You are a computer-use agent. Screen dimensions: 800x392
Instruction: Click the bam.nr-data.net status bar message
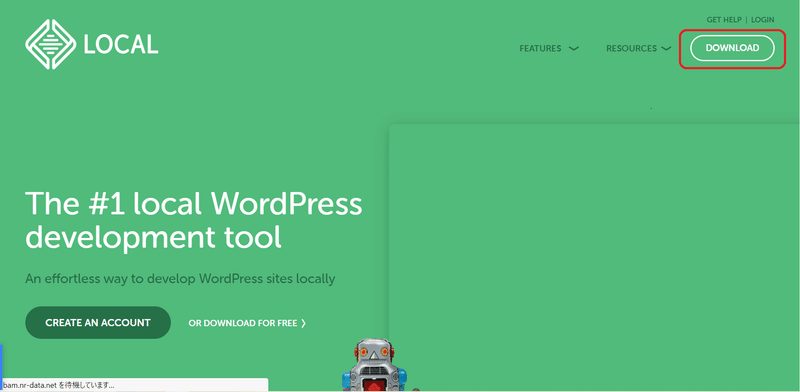click(x=58, y=385)
